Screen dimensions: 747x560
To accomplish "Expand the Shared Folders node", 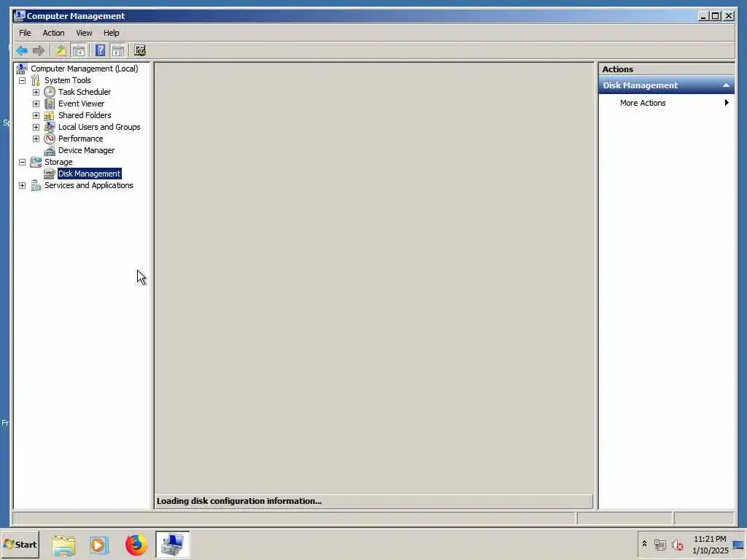I will [x=36, y=115].
